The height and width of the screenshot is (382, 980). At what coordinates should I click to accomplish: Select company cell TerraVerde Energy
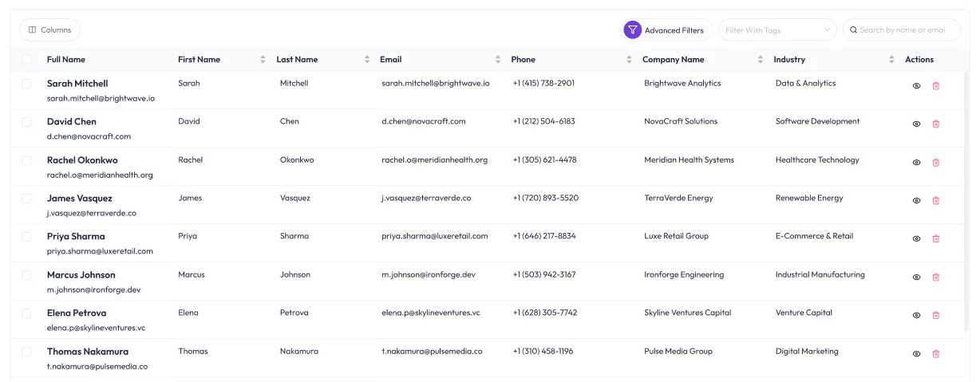point(678,199)
